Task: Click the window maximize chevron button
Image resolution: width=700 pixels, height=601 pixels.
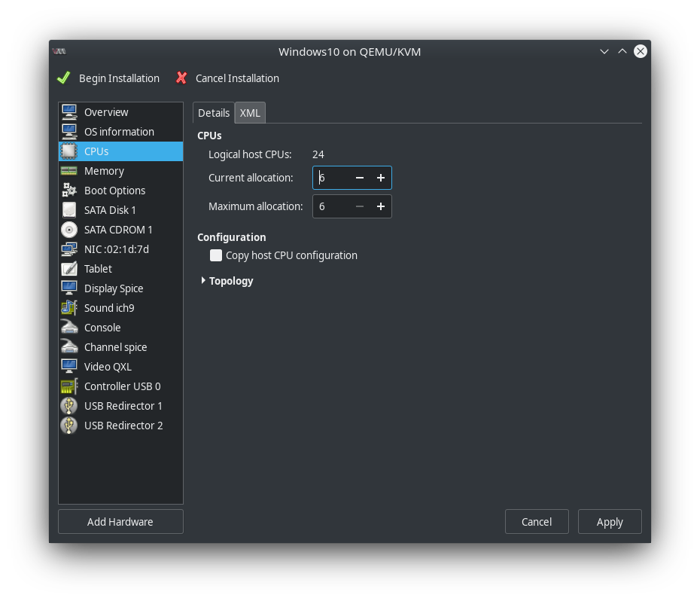Action: [622, 51]
